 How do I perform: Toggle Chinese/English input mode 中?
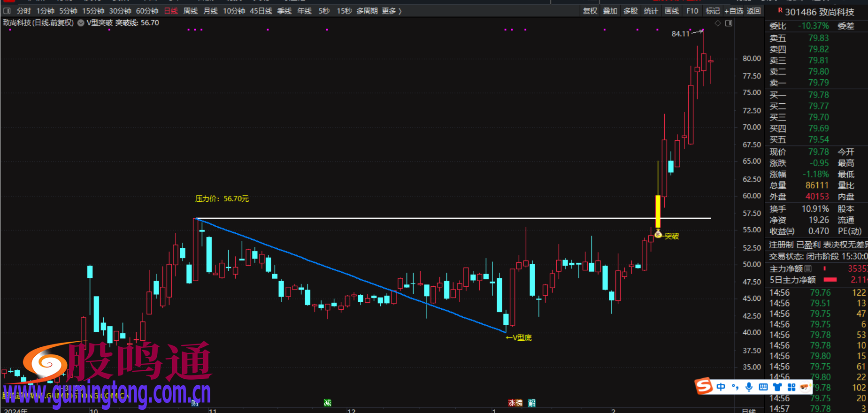point(721,387)
